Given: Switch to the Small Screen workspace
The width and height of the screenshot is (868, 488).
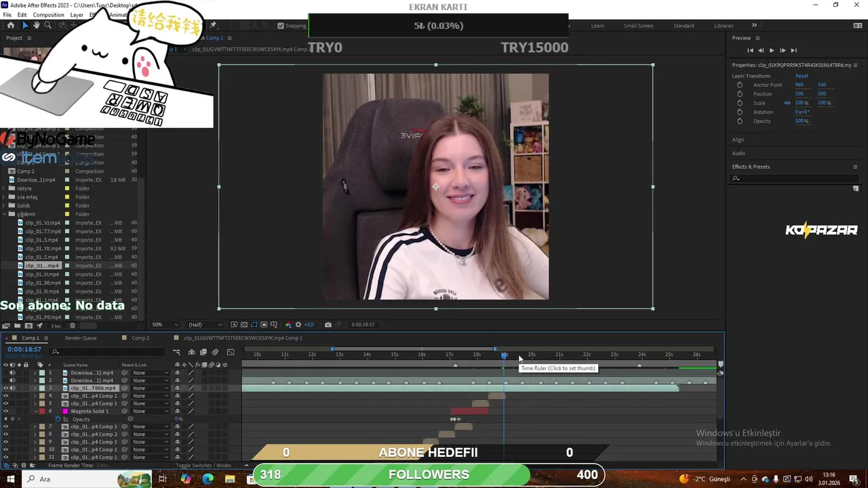Looking at the screenshot, I should point(639,26).
